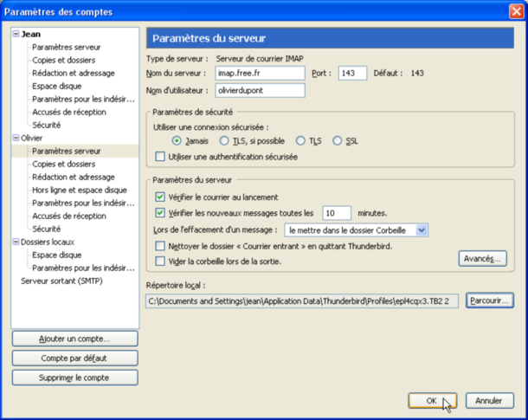Click the Parcourir... button
The image size is (528, 420).
coord(490,300)
